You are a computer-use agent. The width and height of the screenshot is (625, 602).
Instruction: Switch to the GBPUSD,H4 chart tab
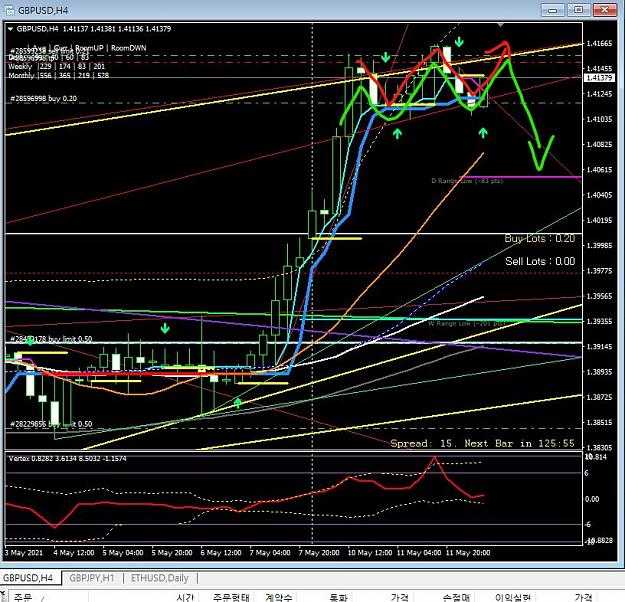[28, 578]
